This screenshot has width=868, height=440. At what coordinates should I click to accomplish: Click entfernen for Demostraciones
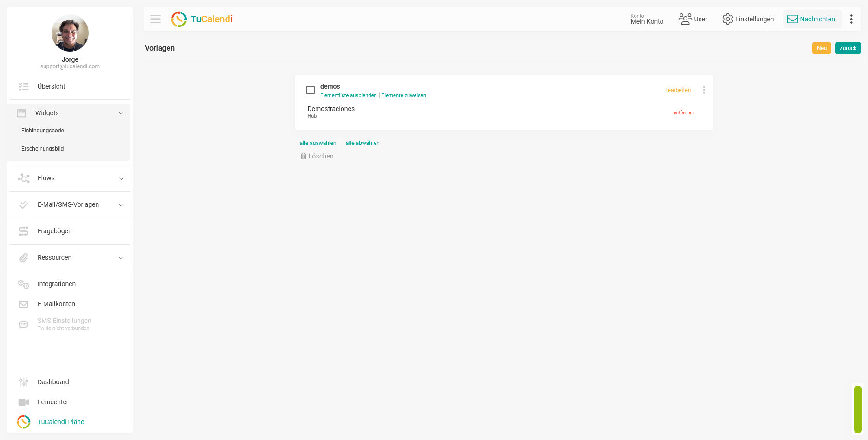pyautogui.click(x=684, y=112)
